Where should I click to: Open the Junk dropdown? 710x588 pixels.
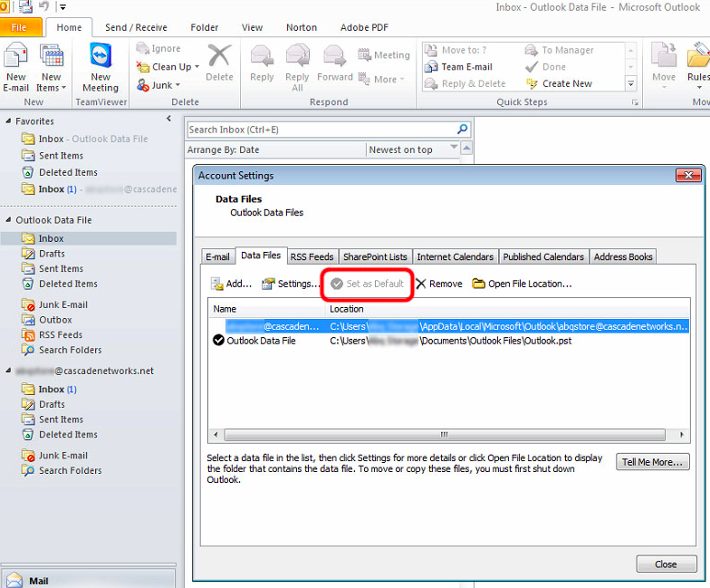159,85
